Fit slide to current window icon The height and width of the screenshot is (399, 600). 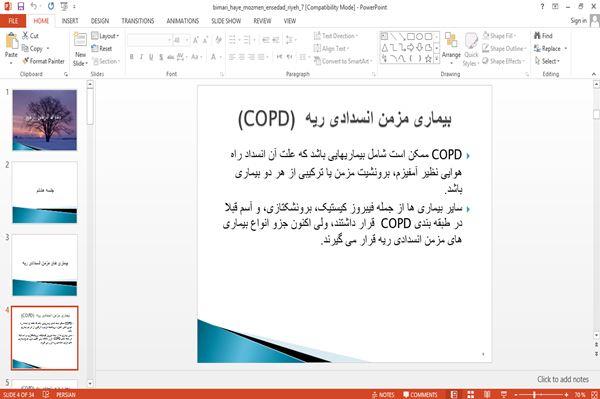(594, 394)
